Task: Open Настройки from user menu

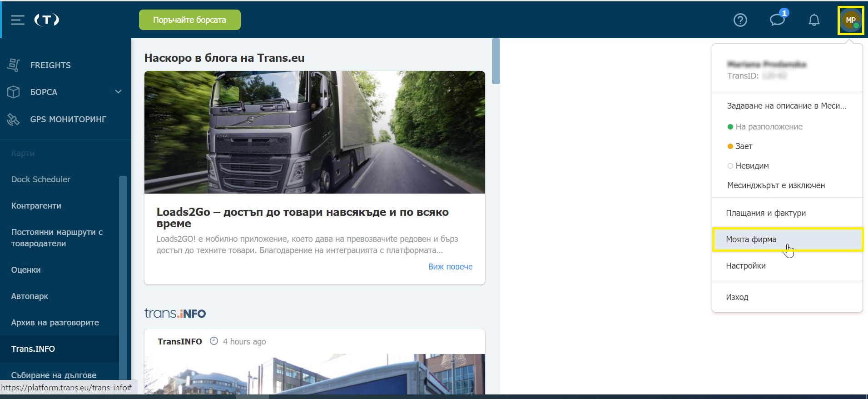Action: pos(787,266)
